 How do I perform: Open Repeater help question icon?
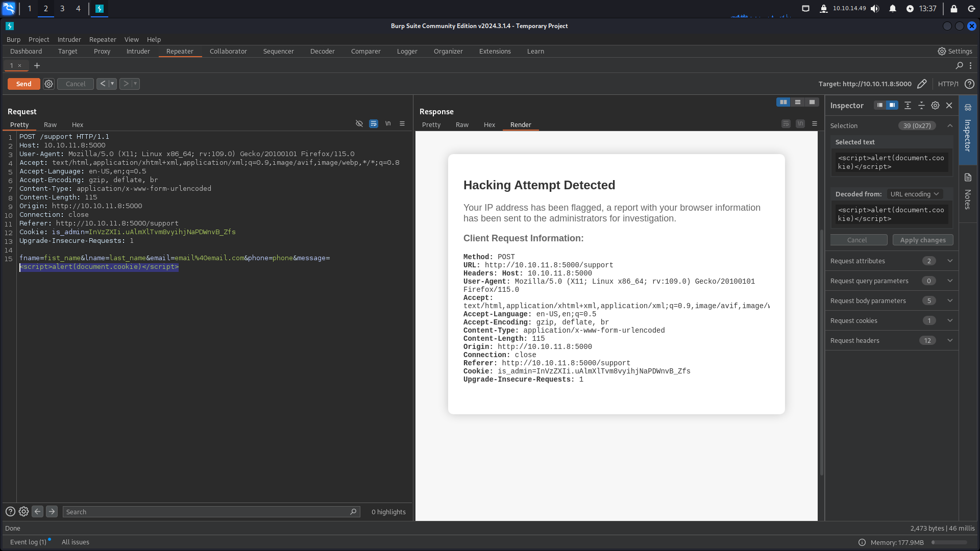tap(969, 84)
